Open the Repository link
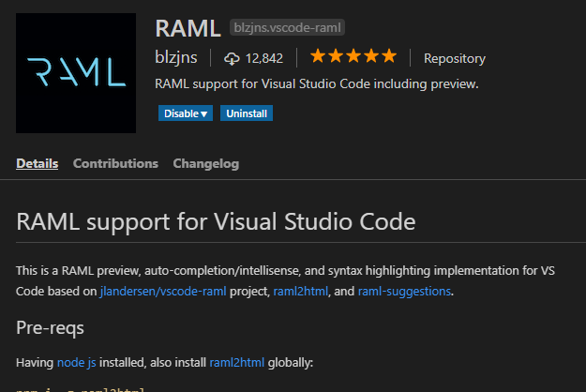This screenshot has width=586, height=392. coord(455,59)
